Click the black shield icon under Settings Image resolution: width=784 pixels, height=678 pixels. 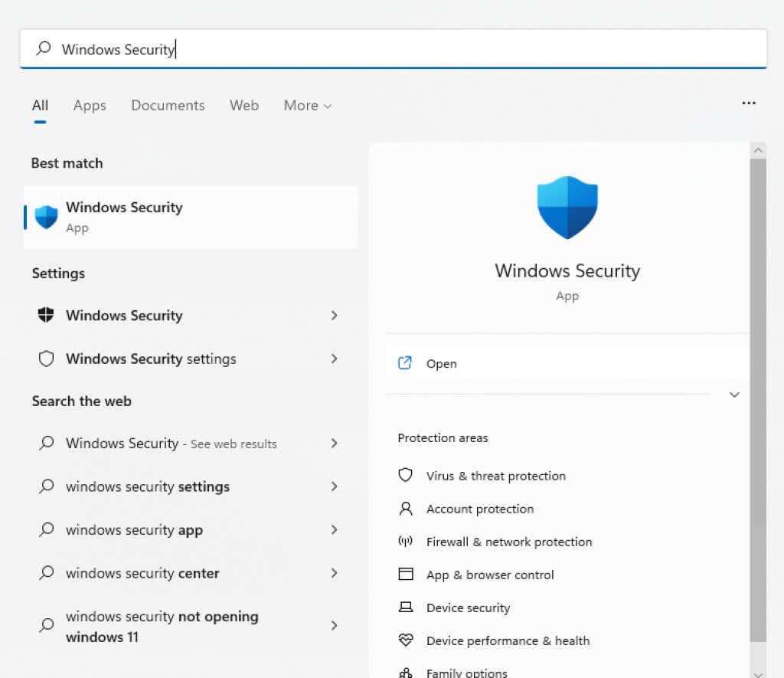coord(46,315)
